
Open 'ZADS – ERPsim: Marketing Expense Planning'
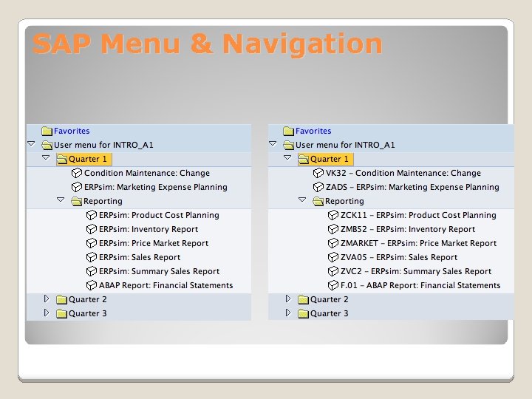412,187
